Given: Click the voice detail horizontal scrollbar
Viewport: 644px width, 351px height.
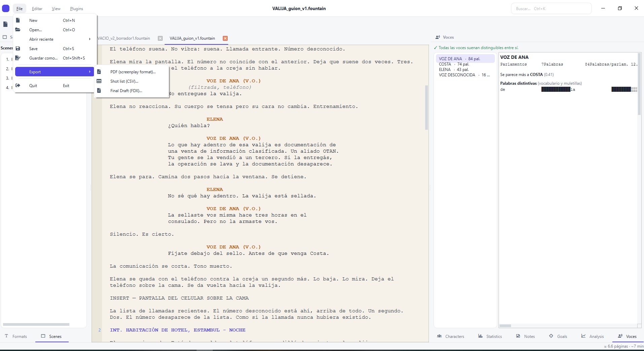Looking at the screenshot, I should click(x=505, y=326).
